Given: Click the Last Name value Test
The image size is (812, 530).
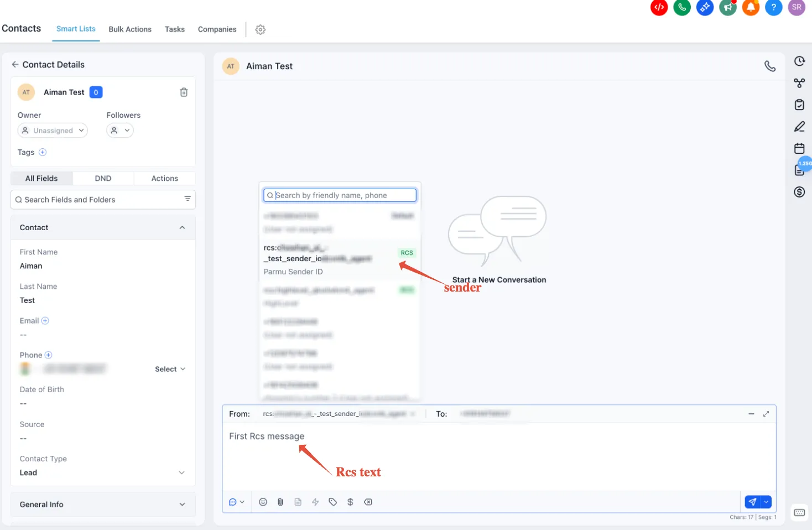Looking at the screenshot, I should coord(27,300).
